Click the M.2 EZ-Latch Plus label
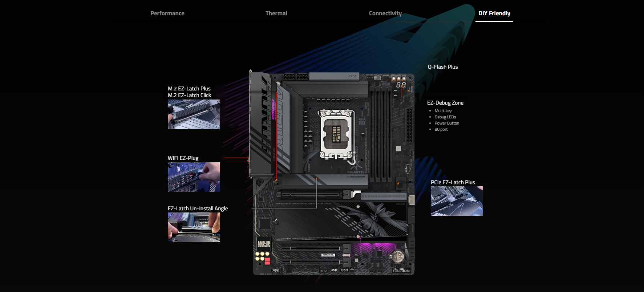 [189, 89]
